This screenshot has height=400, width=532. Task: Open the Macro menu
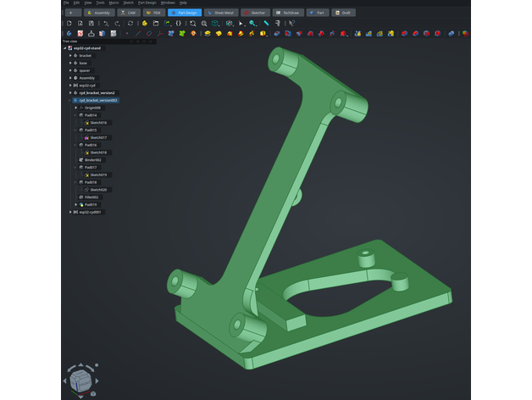(114, 3)
